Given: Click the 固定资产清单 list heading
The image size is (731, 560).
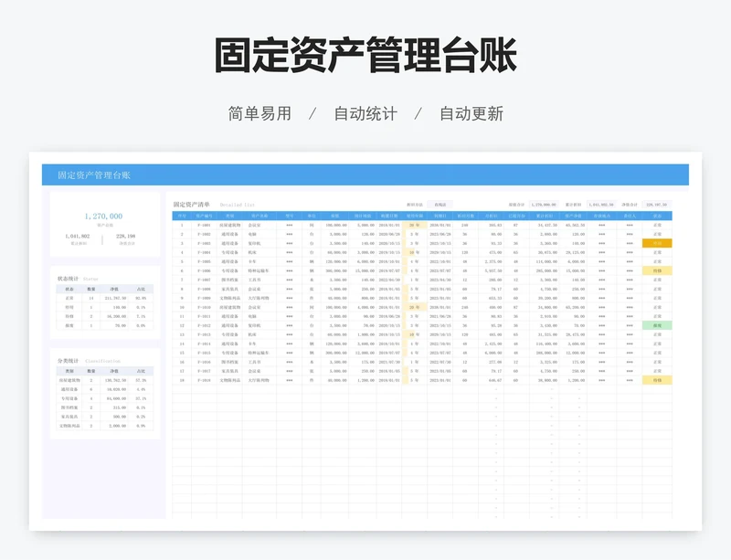Looking at the screenshot, I should click(x=192, y=205).
